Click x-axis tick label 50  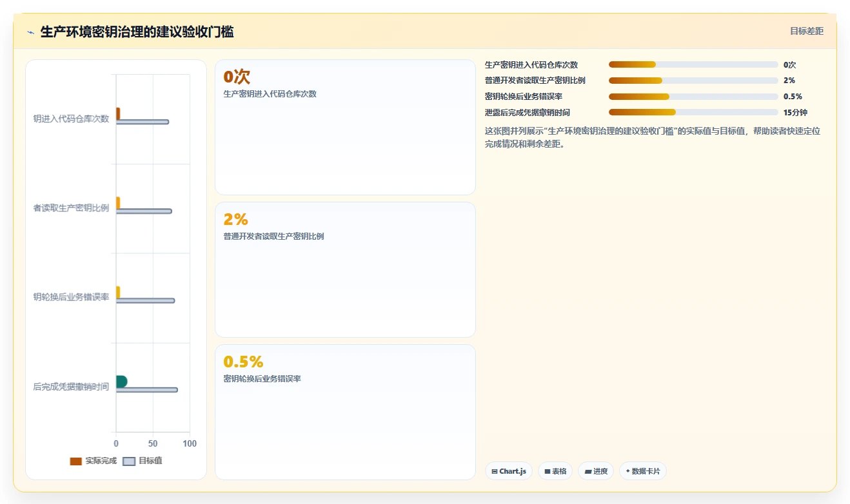153,443
